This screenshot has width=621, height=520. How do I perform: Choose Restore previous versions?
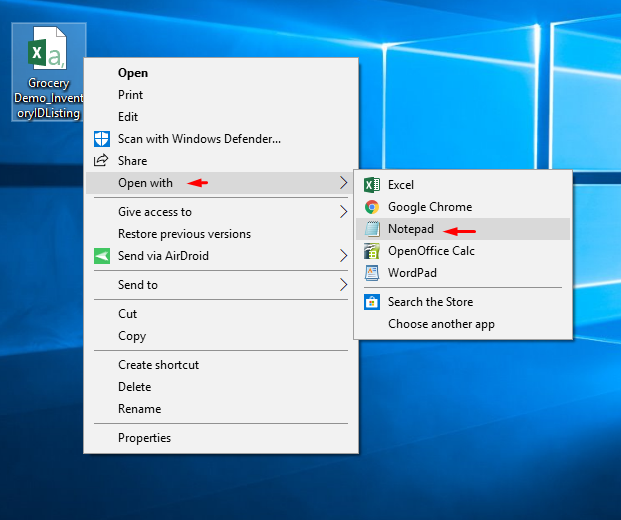[x=221, y=234]
